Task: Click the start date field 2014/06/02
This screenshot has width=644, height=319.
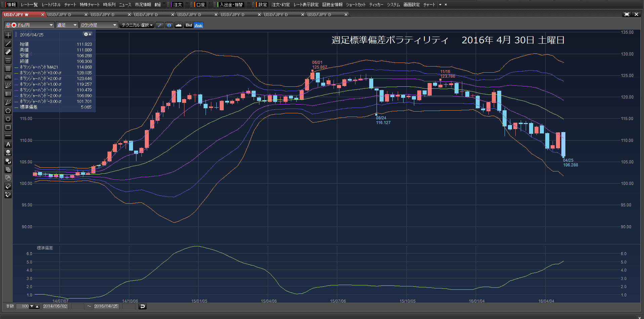Action: 55,306
